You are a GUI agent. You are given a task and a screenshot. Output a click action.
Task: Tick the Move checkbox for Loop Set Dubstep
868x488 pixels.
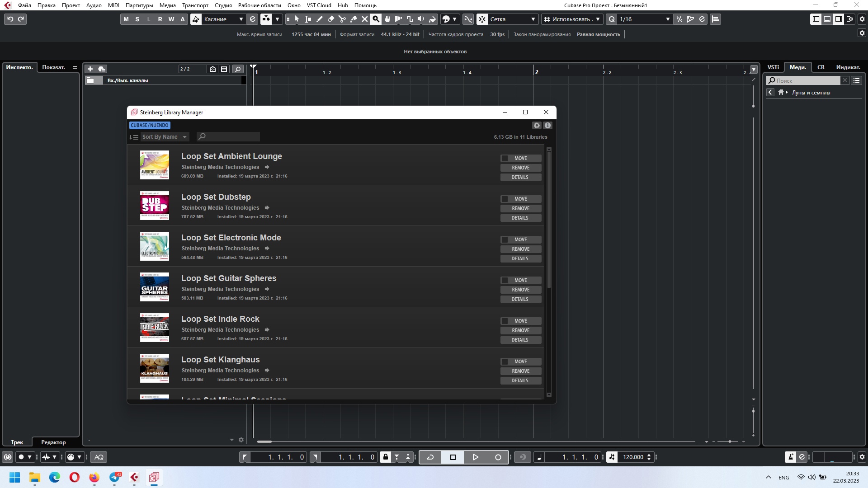(x=505, y=199)
